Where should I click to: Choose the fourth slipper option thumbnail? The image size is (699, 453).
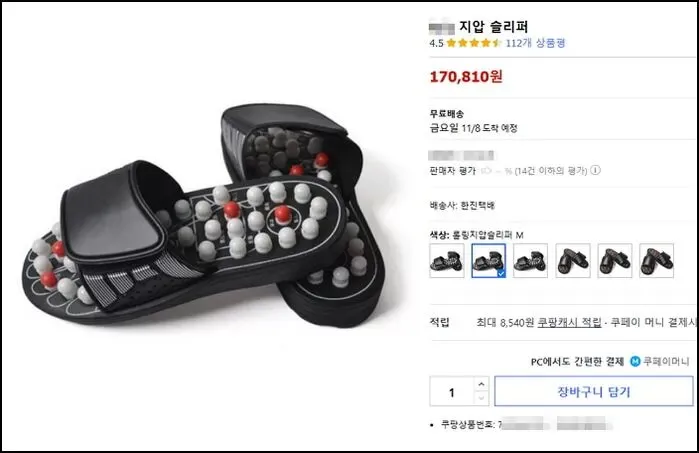tap(573, 261)
